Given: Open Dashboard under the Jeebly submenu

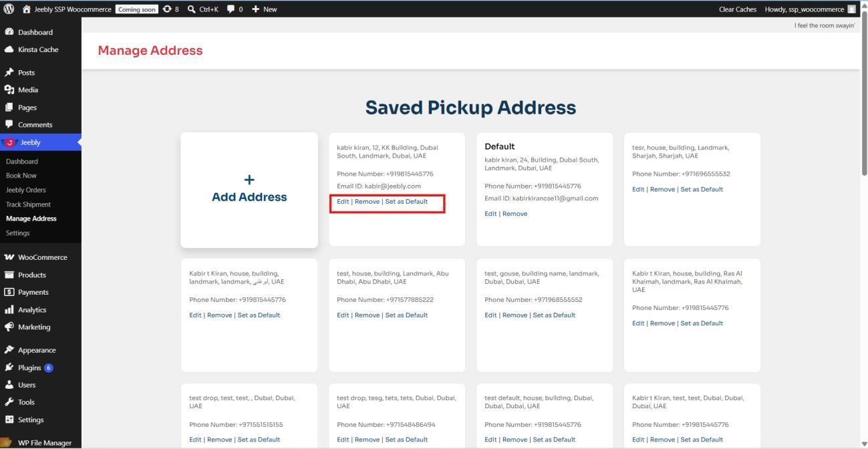Looking at the screenshot, I should pos(22,161).
